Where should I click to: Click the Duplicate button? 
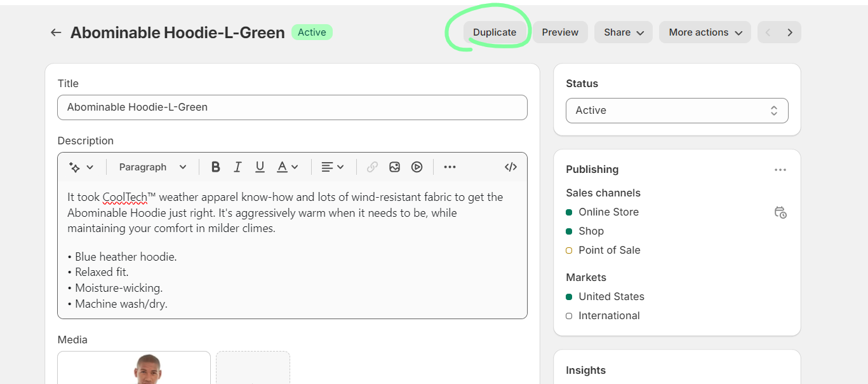[x=495, y=32]
